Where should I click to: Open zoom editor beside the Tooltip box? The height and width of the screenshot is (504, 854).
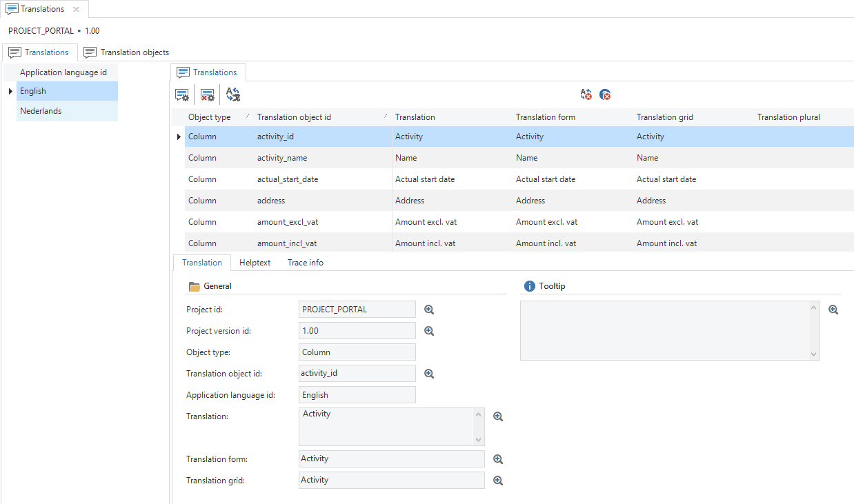(833, 310)
